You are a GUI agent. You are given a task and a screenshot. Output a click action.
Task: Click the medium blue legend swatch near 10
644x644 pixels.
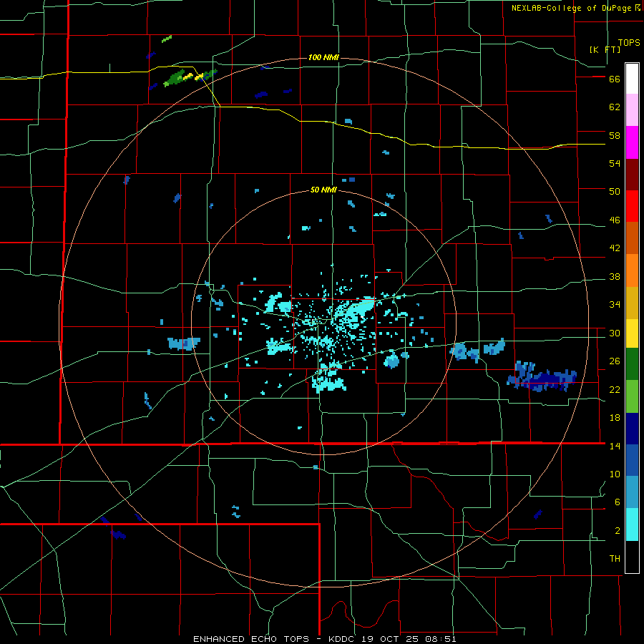(632, 460)
